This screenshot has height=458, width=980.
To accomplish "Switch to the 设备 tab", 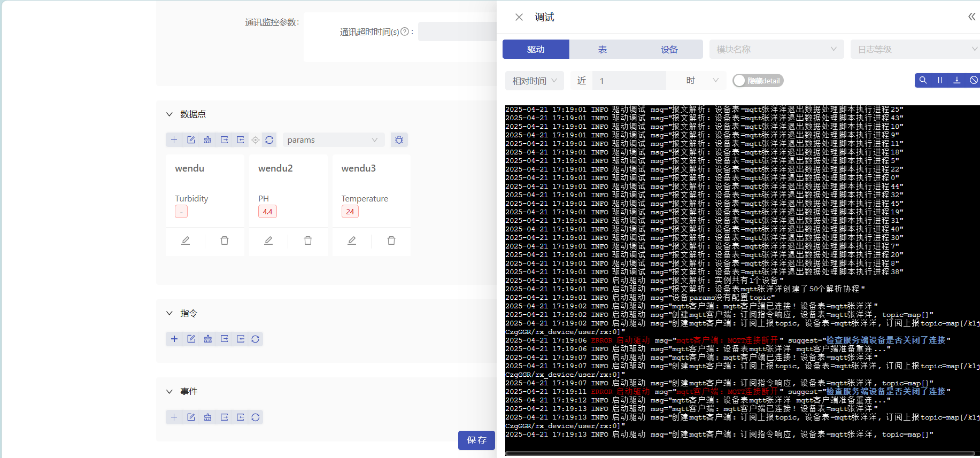I will pyautogui.click(x=669, y=49).
